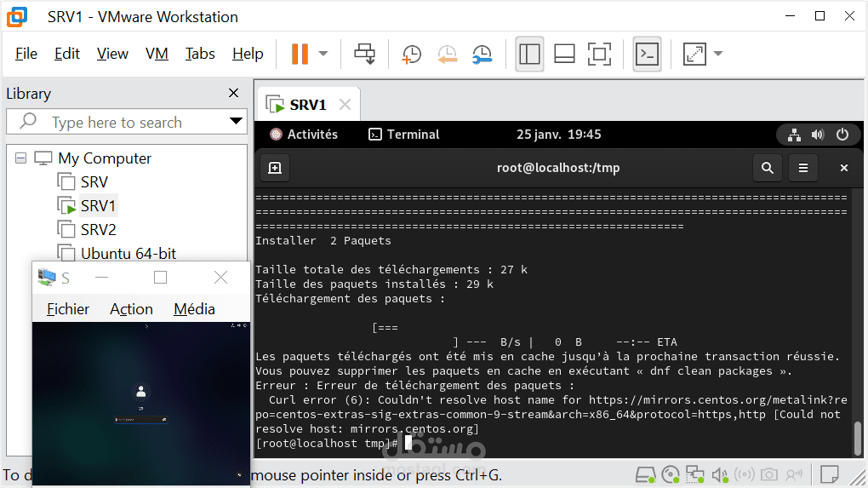
Task: Click the Bluetooth device status bar icon
Action: 745,474
